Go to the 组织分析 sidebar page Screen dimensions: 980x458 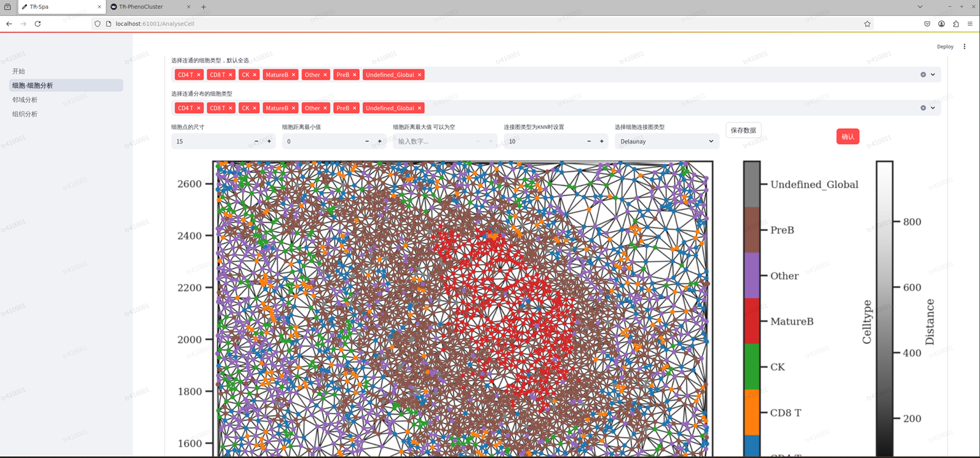pos(25,114)
